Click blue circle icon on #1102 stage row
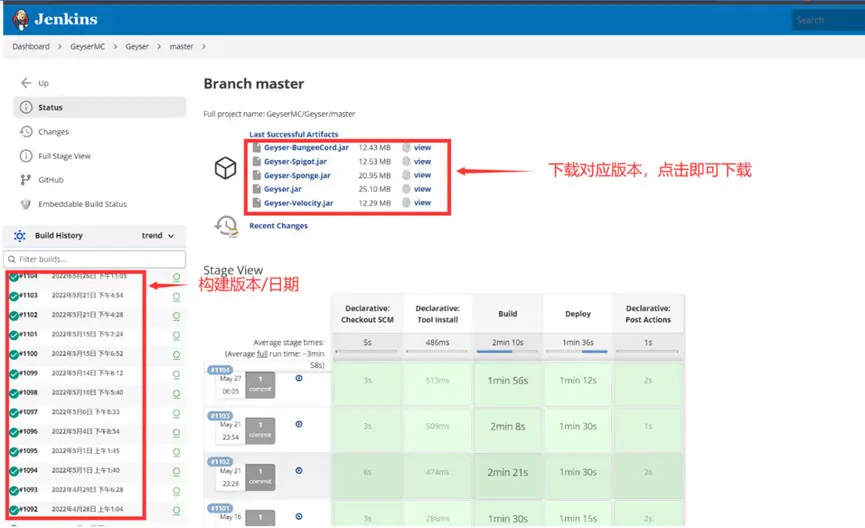865x528 pixels. click(298, 471)
